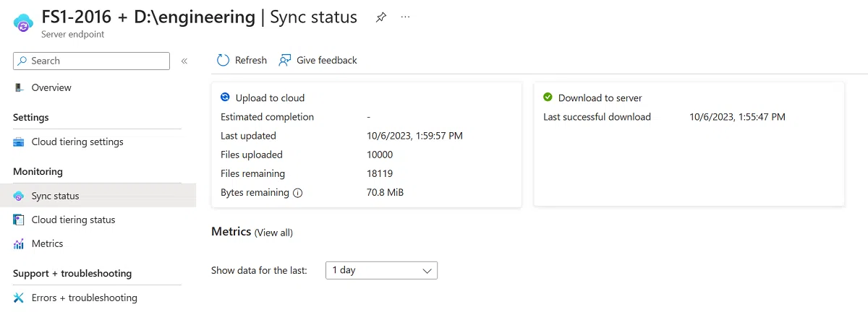Click the Estimated completion label

click(x=267, y=117)
